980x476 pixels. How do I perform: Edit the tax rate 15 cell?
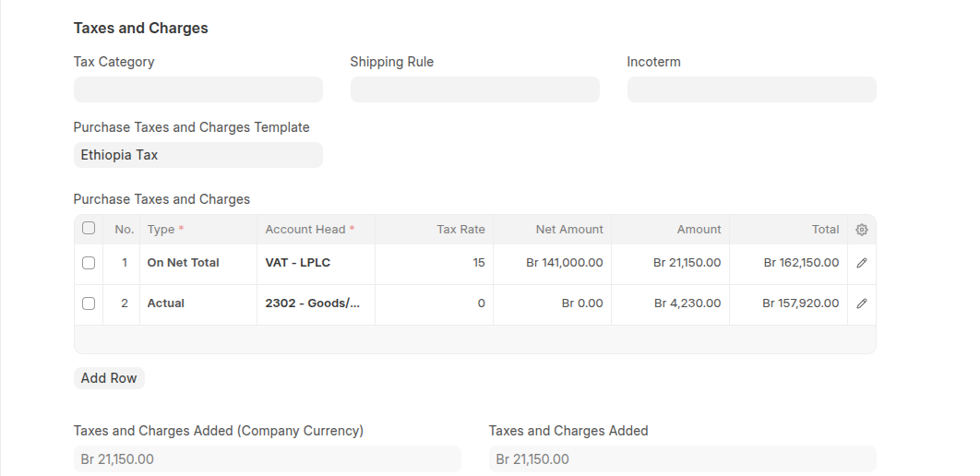(x=434, y=263)
